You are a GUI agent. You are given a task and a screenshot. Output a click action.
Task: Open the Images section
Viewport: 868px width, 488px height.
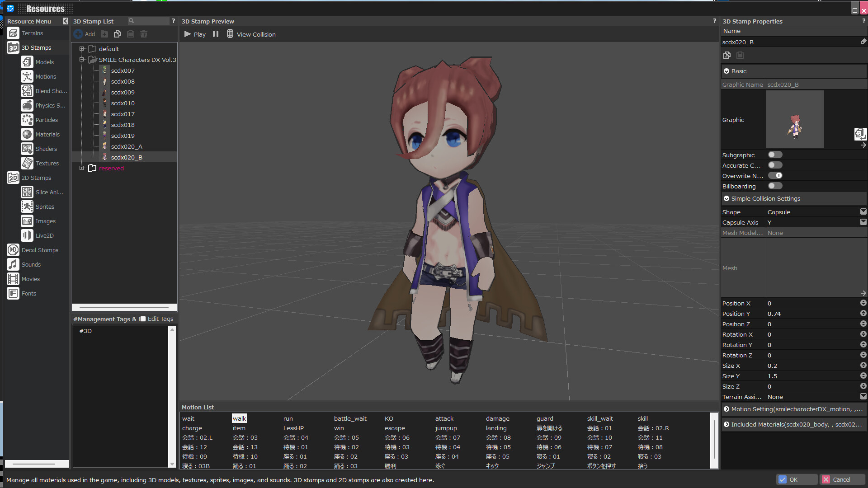point(38,221)
